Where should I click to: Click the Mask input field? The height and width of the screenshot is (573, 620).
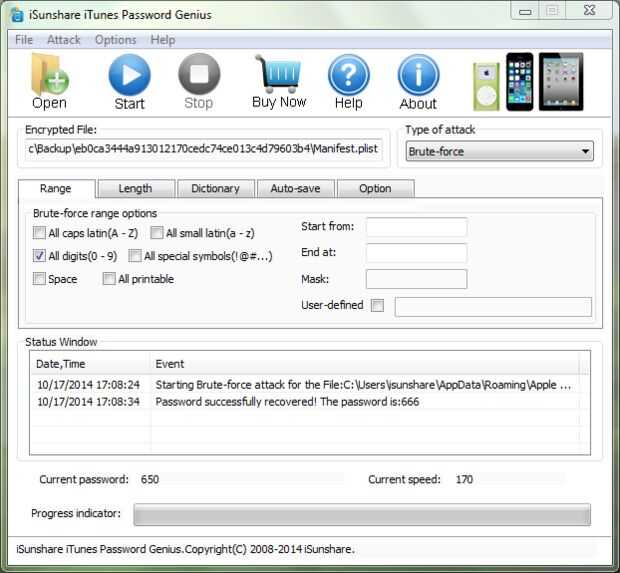(x=416, y=279)
